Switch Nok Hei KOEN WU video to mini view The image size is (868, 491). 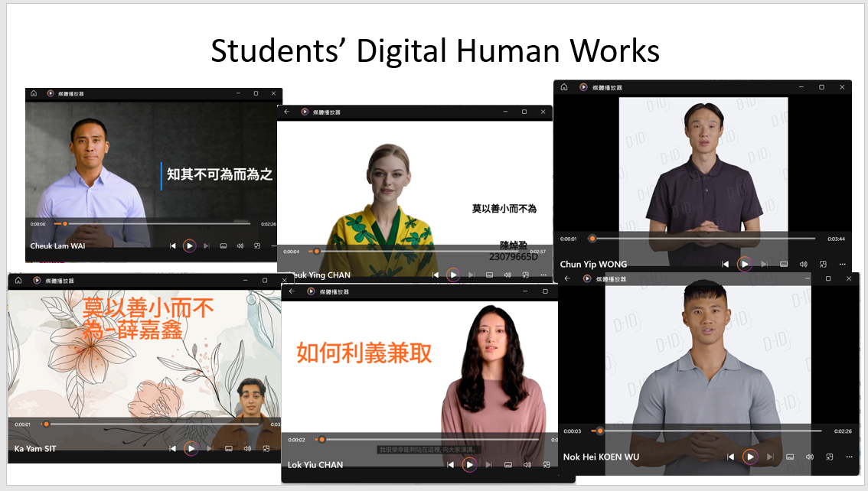tap(829, 457)
